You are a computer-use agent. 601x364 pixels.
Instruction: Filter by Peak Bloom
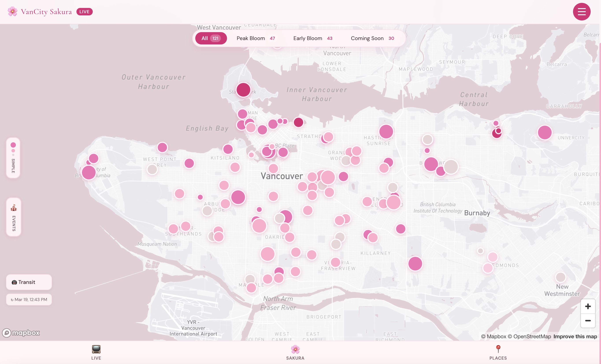coord(256,38)
